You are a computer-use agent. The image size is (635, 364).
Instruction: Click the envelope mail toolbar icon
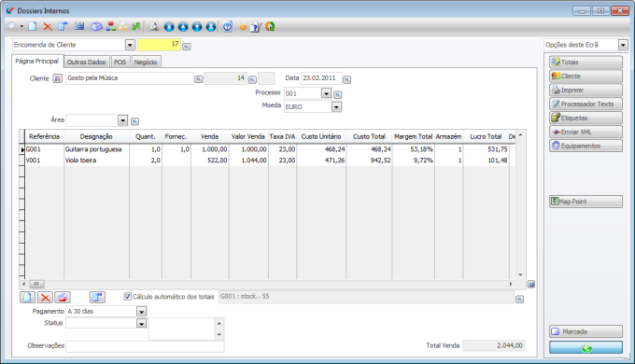click(x=122, y=27)
